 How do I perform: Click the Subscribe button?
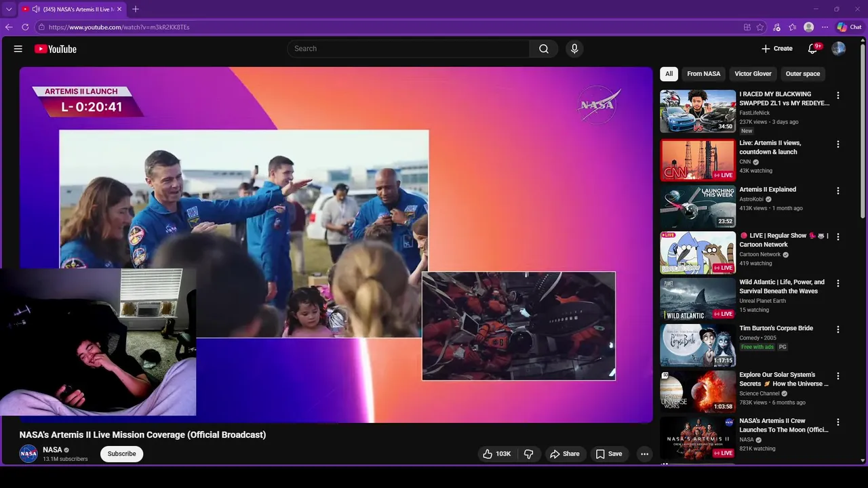click(x=122, y=454)
